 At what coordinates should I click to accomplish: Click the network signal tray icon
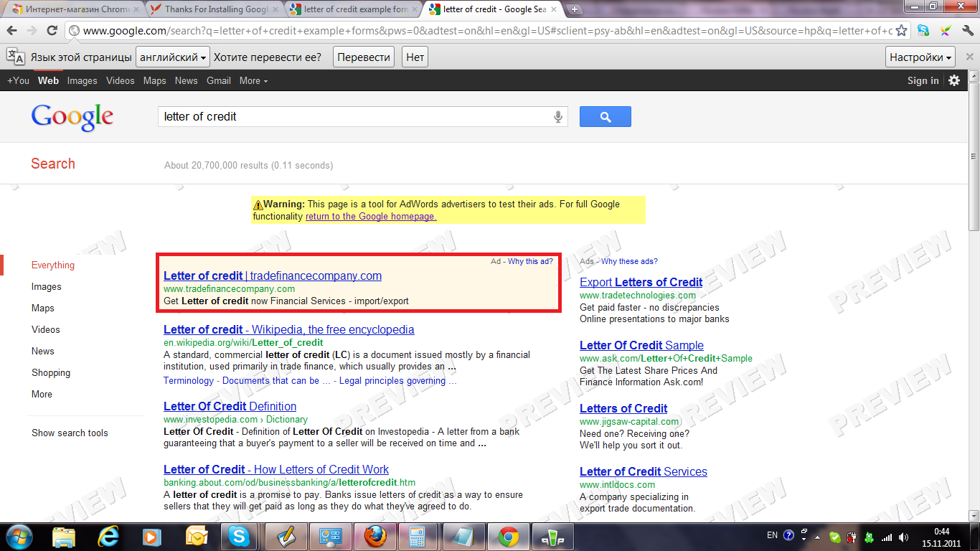[887, 536]
